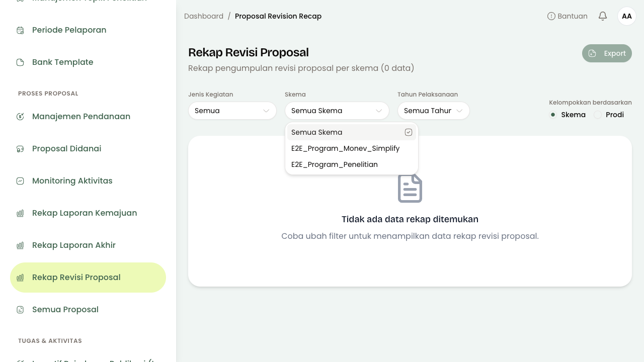Click the Semua Proposal document icon
The height and width of the screenshot is (362, 644).
pyautogui.click(x=20, y=310)
